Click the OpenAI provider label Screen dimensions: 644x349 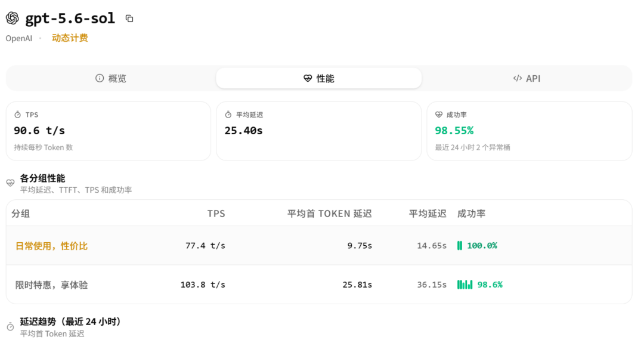19,38
